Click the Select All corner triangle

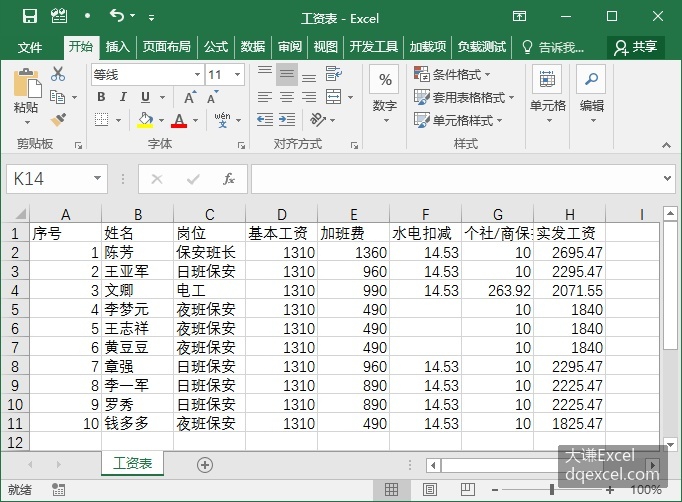(x=20, y=214)
